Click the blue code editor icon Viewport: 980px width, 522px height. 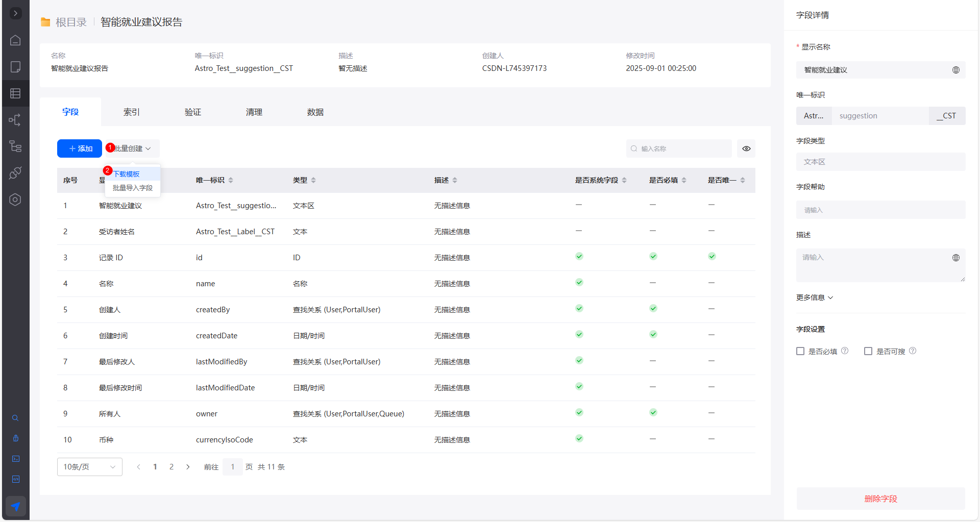tap(15, 479)
